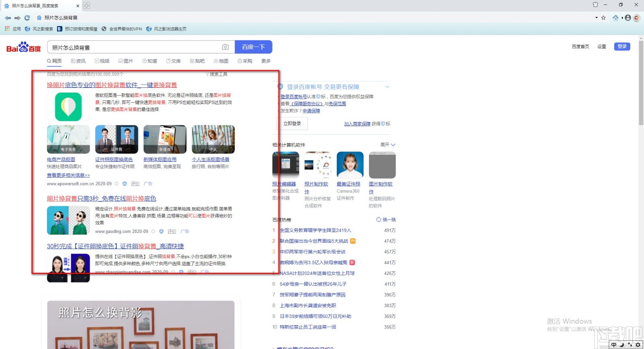Open the browser home page icon
644x349 pixels.
[615, 18]
